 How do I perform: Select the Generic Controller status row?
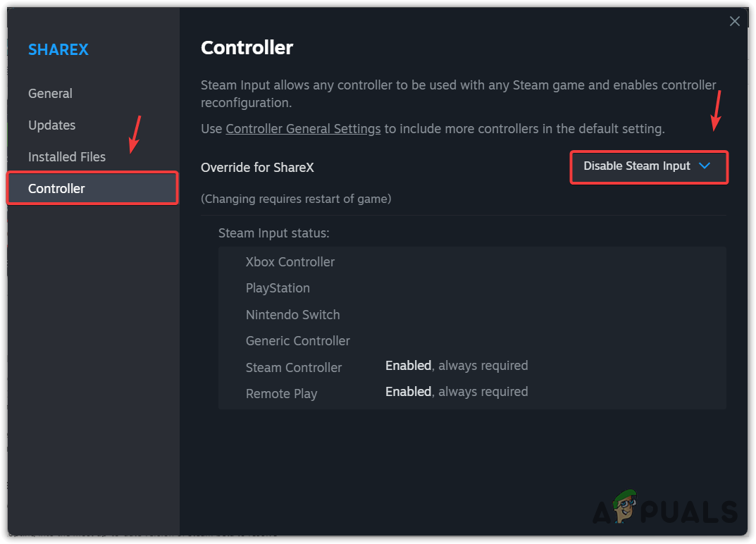(297, 341)
